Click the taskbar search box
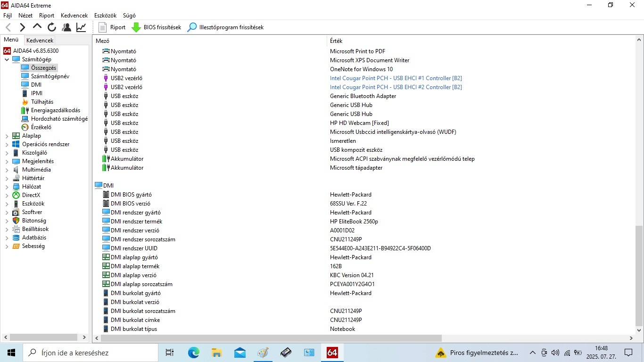 pos(91,353)
